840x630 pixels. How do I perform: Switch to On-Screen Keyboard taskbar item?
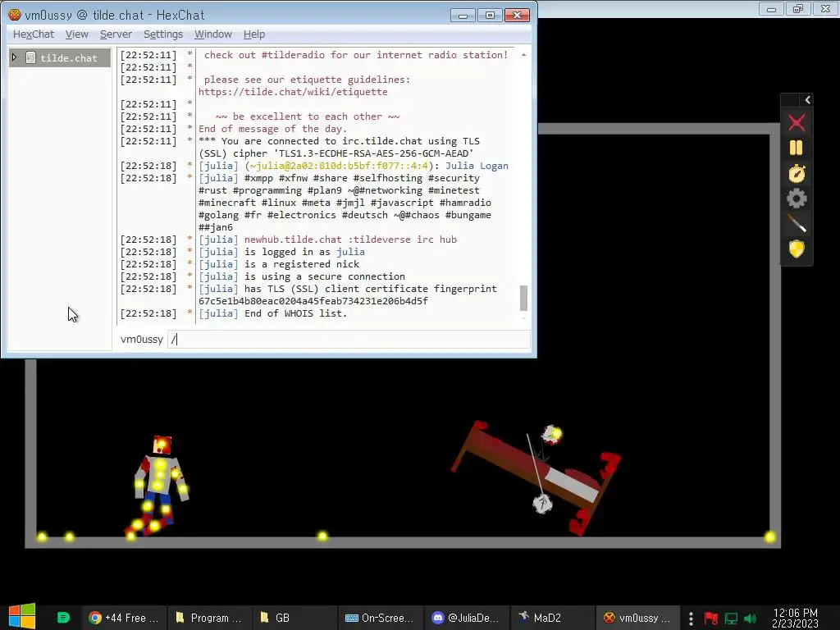coord(379,618)
